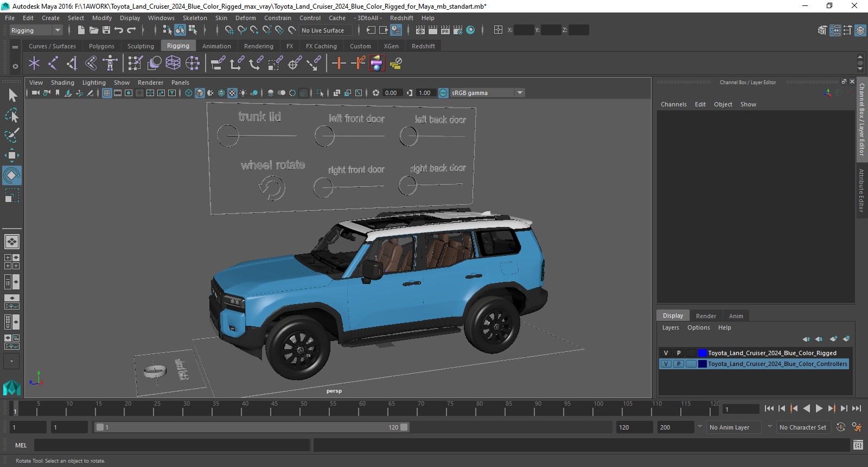This screenshot has width=868, height=467.
Task: Pick the Paint Selection tool
Action: coord(12,135)
